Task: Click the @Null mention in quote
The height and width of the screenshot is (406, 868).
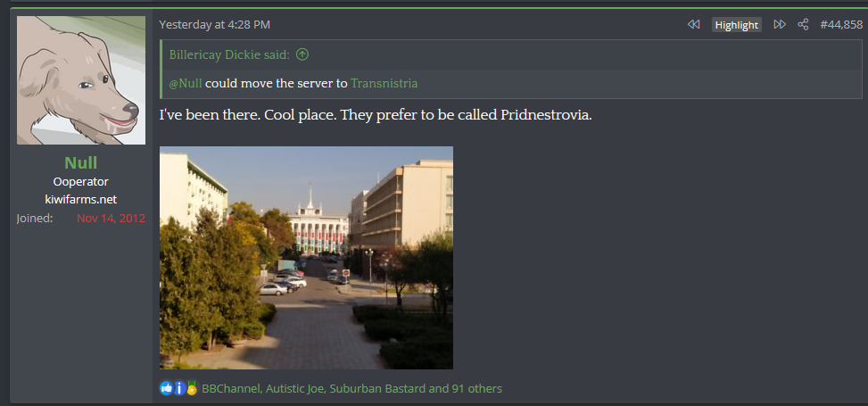Action: 186,84
